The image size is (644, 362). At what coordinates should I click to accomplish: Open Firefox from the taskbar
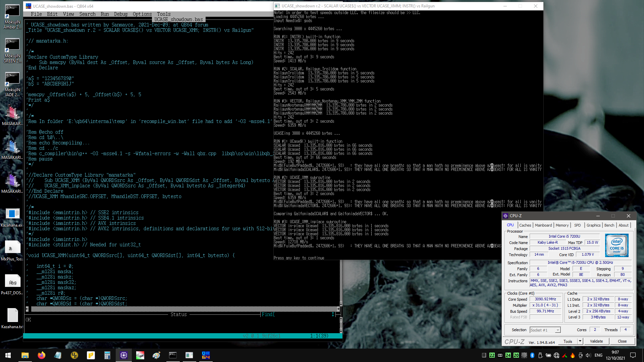(41, 355)
